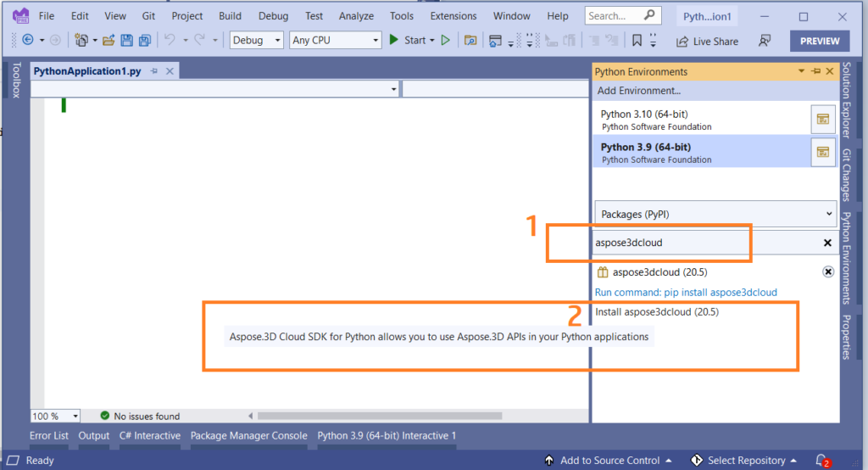Open the Debug menu
The image size is (868, 470).
[274, 15]
